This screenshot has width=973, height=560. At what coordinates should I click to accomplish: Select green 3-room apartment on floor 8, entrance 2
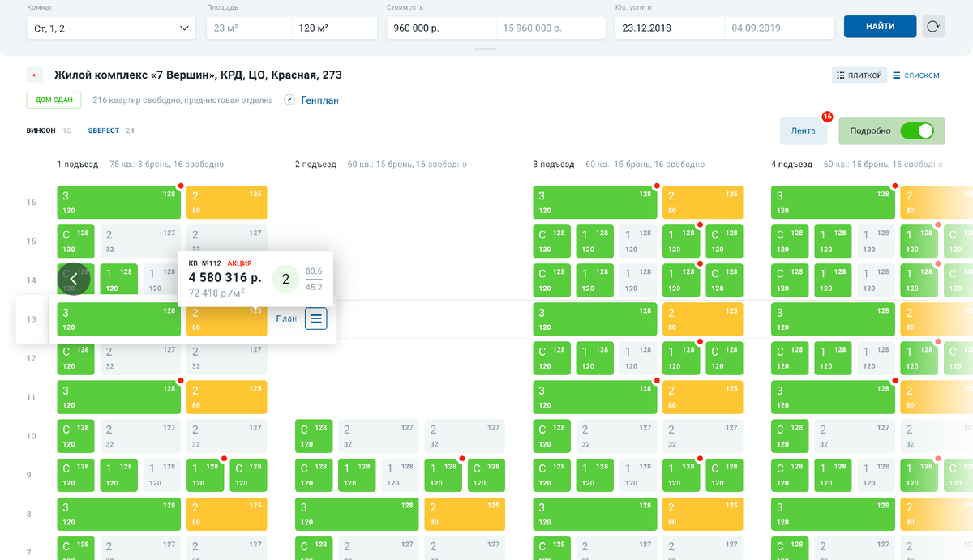pos(357,514)
